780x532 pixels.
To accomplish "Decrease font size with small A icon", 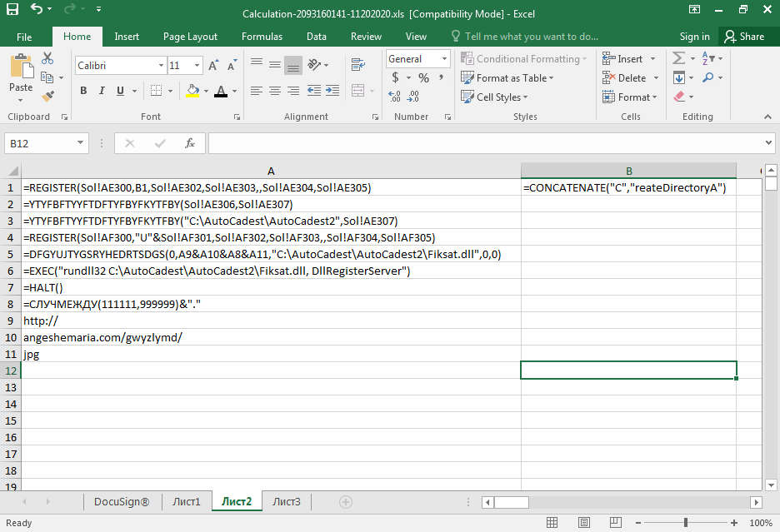I will [232, 65].
